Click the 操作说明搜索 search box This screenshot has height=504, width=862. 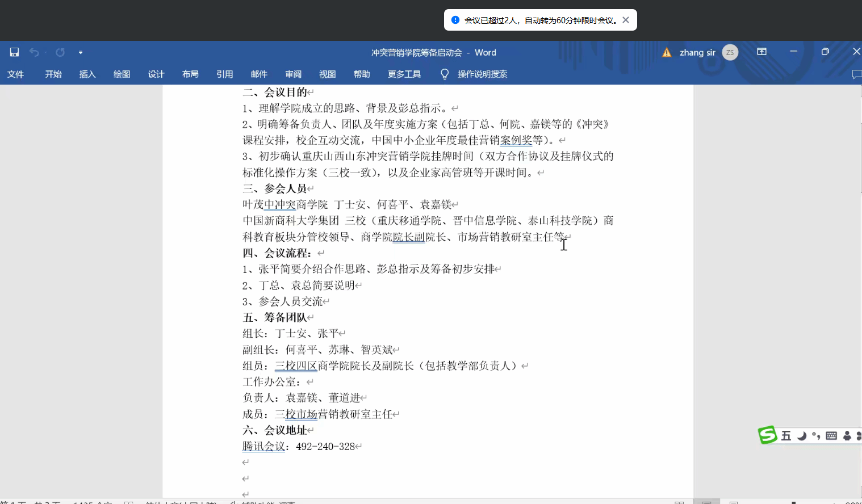tap(482, 74)
